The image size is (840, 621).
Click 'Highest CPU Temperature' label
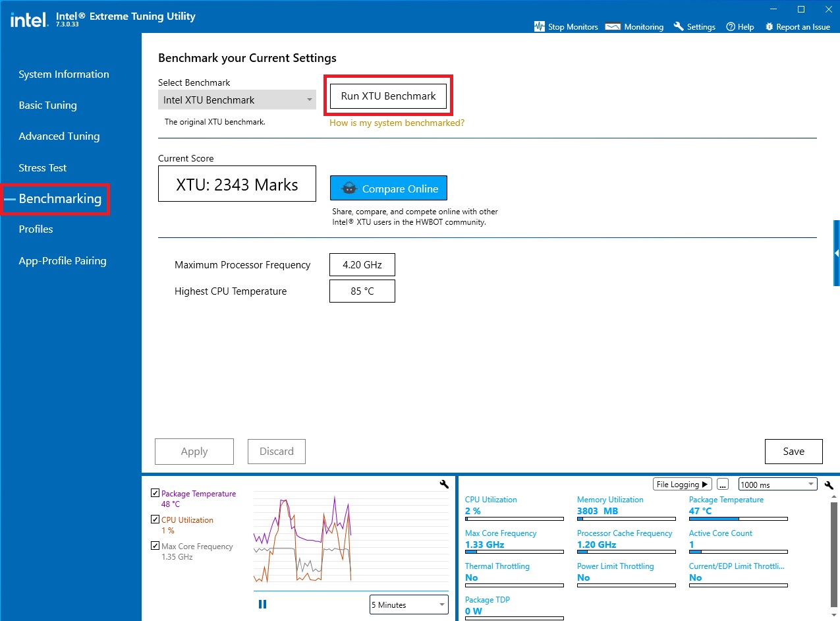click(231, 291)
